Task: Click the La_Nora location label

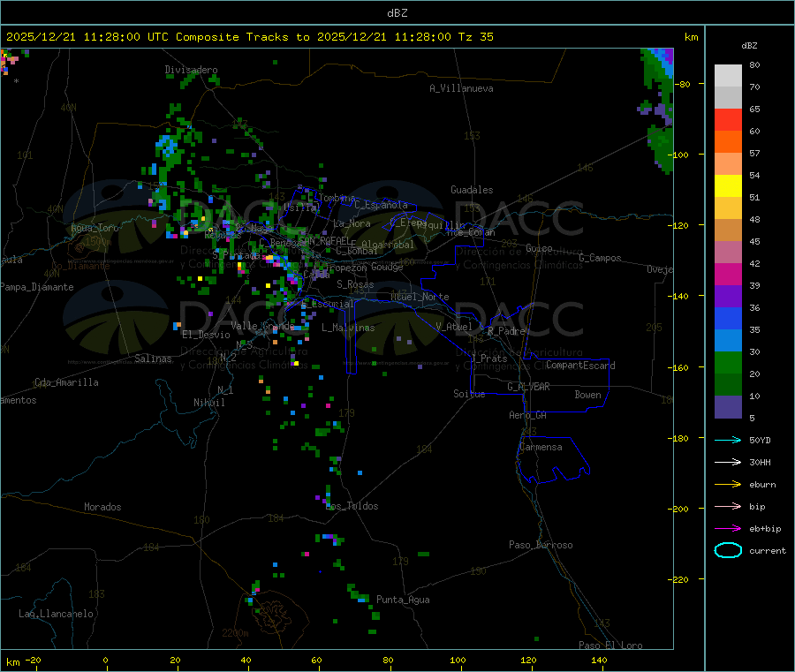Action: 352,223
